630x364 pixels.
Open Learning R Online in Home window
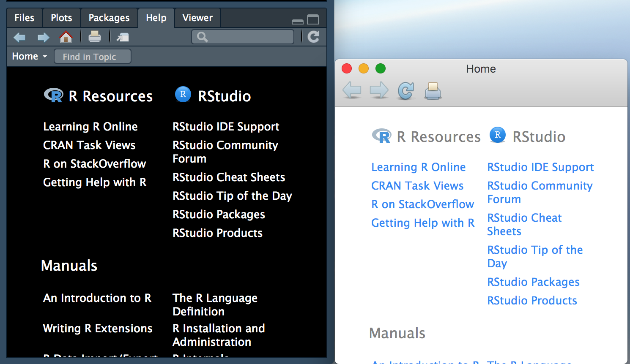[x=418, y=167]
